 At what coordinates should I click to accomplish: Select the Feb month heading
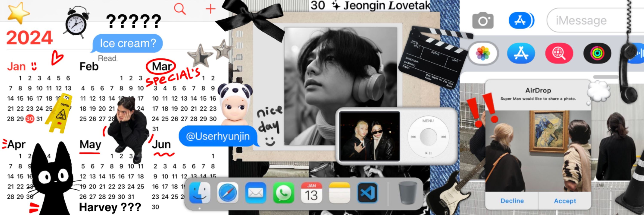coord(89,67)
